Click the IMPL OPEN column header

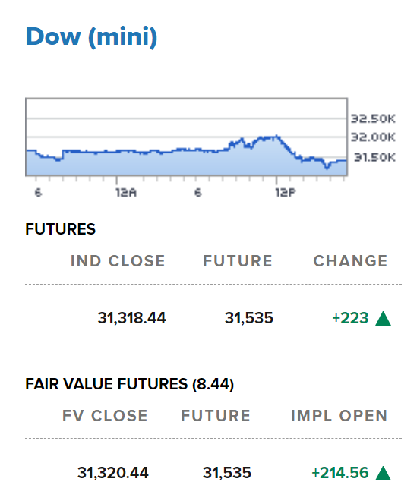tap(339, 416)
